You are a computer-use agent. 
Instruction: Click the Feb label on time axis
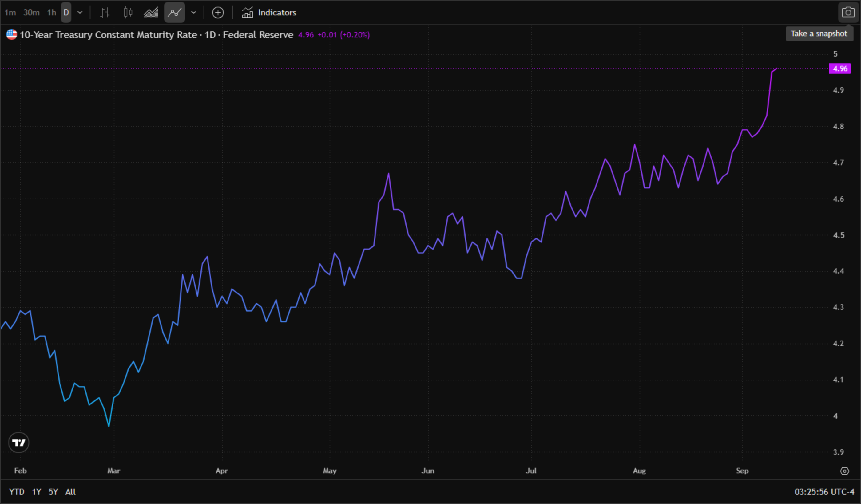click(x=20, y=471)
